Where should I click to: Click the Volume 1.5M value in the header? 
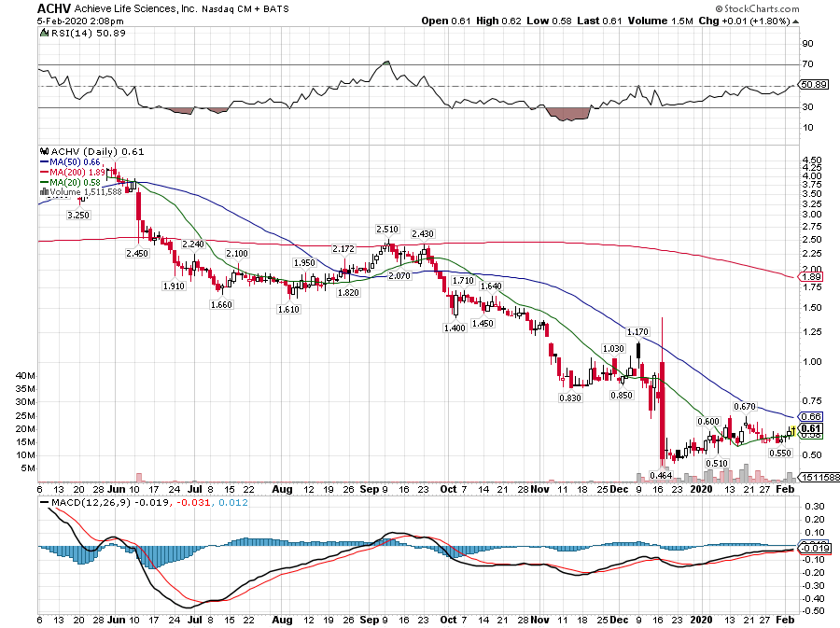[660, 21]
